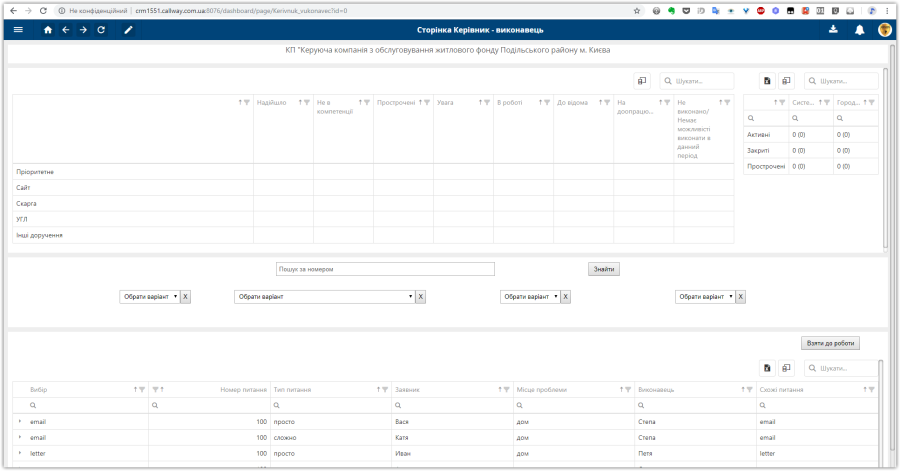The height and width of the screenshot is (471, 900).
Task: Open the hamburger menu in app header
Action: click(x=18, y=30)
